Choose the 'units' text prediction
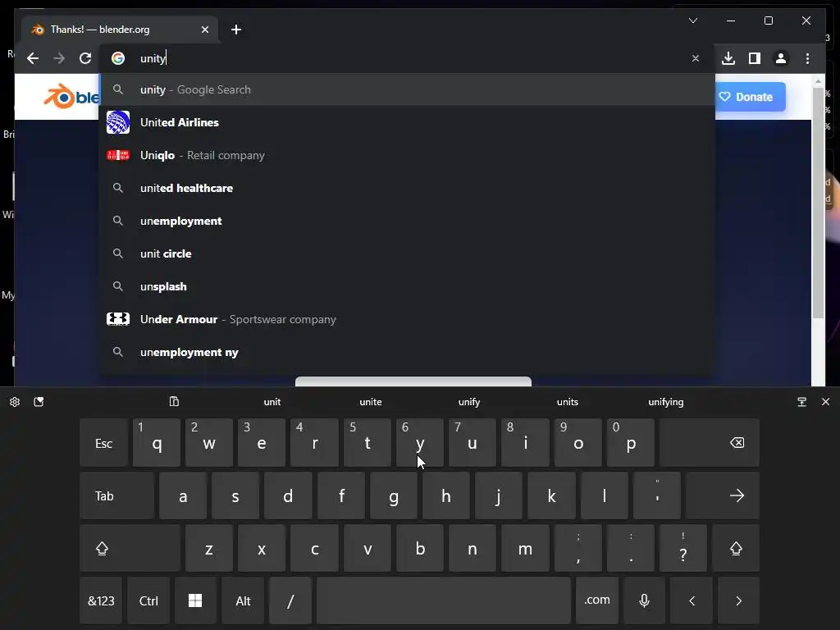The width and height of the screenshot is (840, 630). (568, 402)
